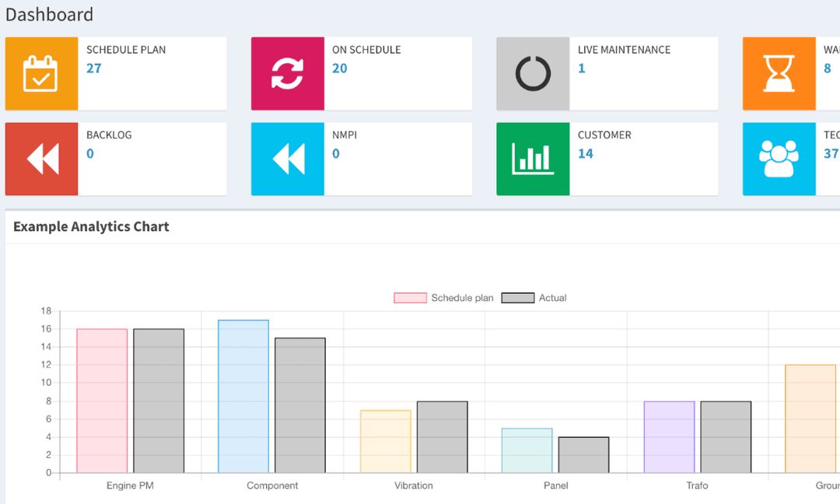Click the On Schedule refresh arrows icon
Viewport: 840px width, 504px height.
[x=287, y=74]
